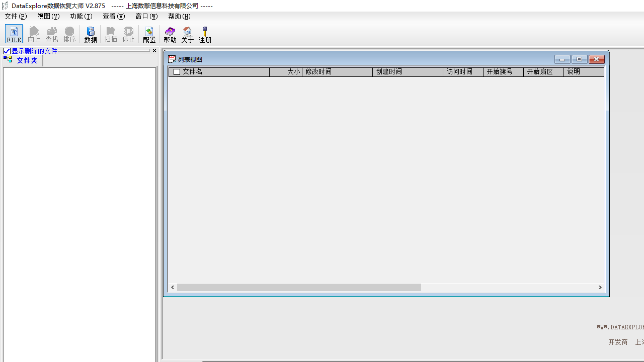This screenshot has height=362, width=644.
Task: Click the 向上 (Up) toolbar icon
Action: [x=34, y=34]
